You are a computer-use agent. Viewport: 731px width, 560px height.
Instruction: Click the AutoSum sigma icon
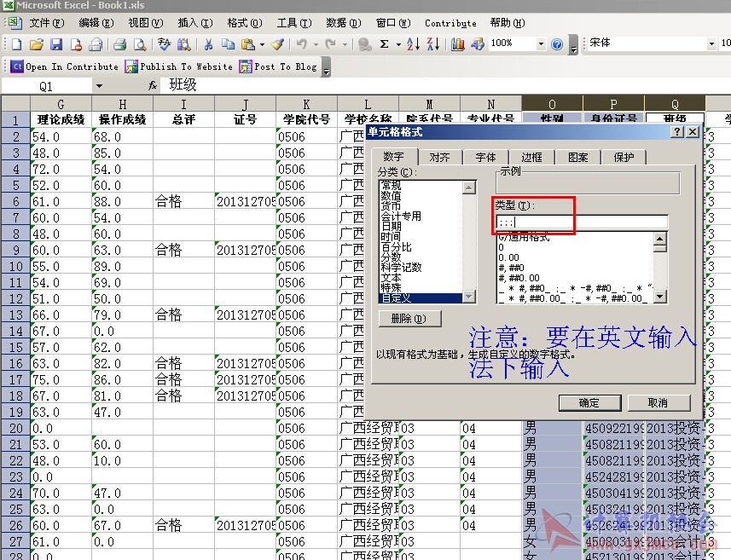pos(384,44)
